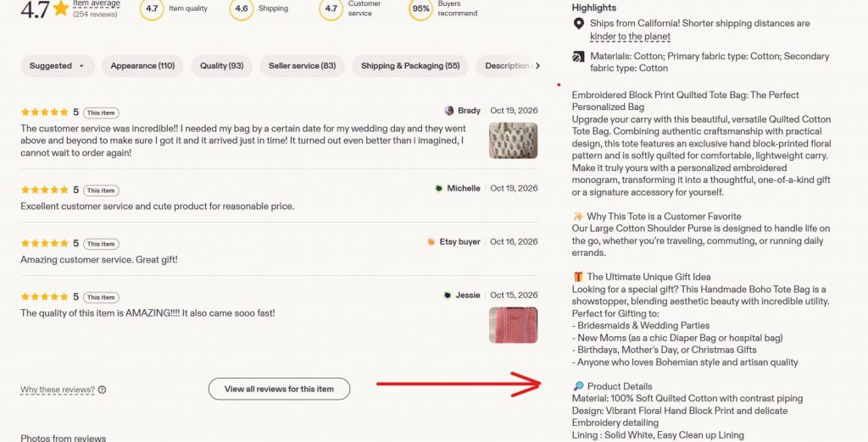Click the gift emoji beside Ultimate Unique Gift Idea

578,277
